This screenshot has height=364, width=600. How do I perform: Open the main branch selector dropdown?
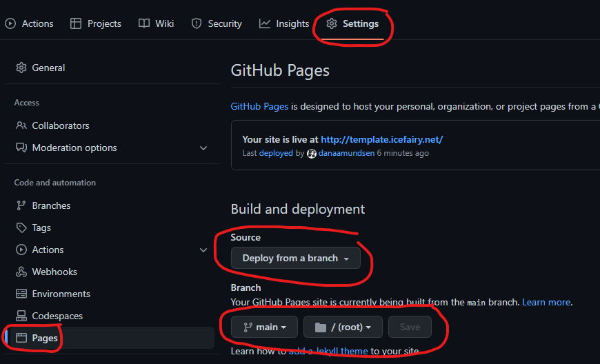click(264, 327)
